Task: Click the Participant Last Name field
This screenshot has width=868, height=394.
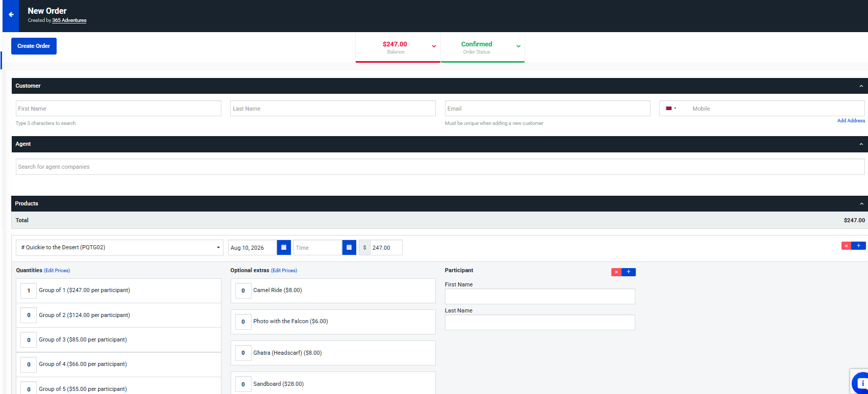Action: pos(540,323)
